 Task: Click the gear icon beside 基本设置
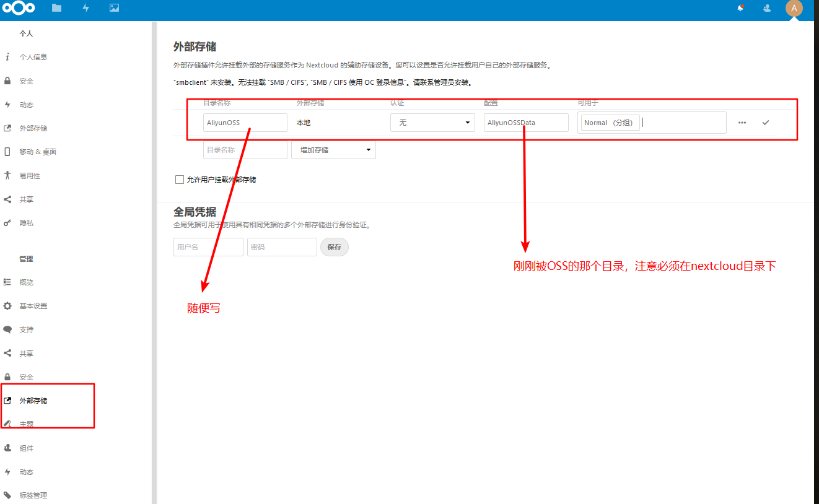coord(7,306)
